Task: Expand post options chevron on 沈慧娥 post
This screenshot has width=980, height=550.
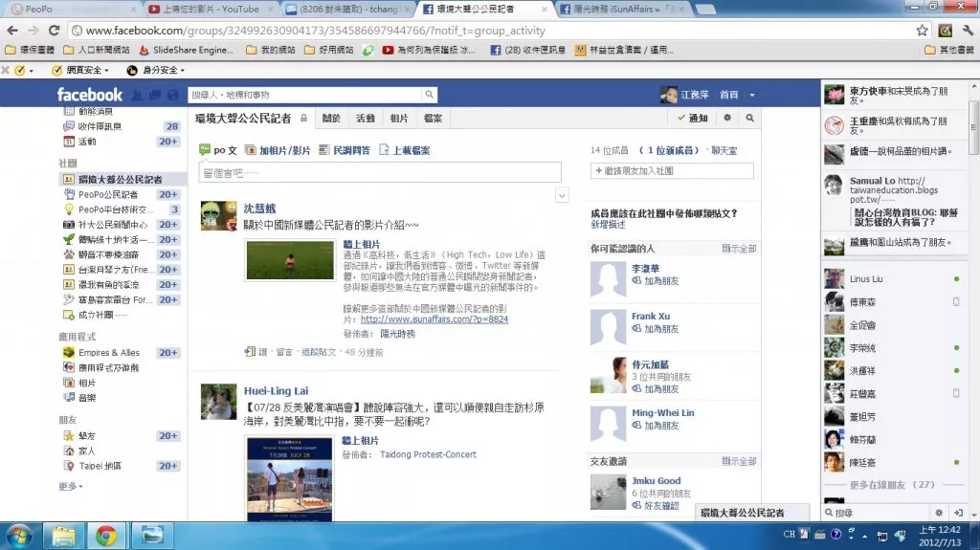Action: click(x=561, y=196)
